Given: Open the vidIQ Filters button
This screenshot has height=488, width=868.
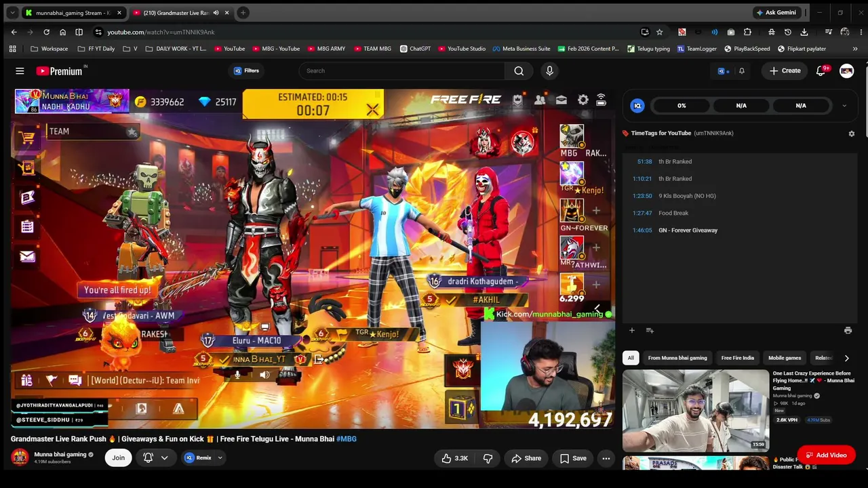Looking at the screenshot, I should pos(246,70).
